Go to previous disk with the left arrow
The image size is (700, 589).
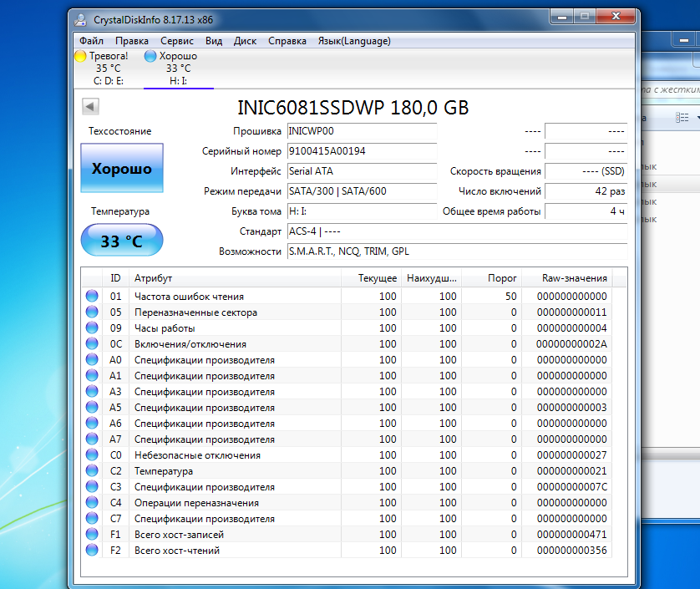point(90,107)
